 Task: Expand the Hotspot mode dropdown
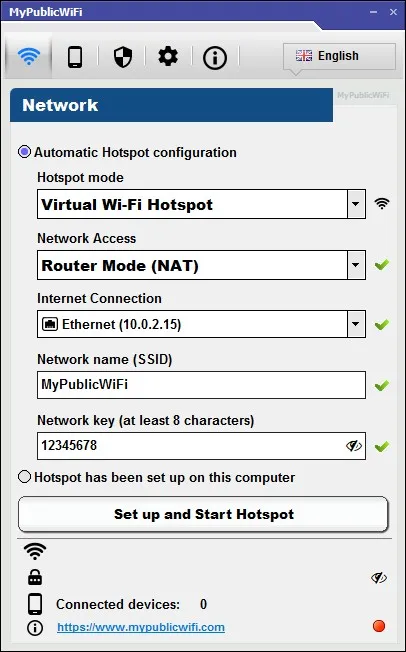[202, 204]
